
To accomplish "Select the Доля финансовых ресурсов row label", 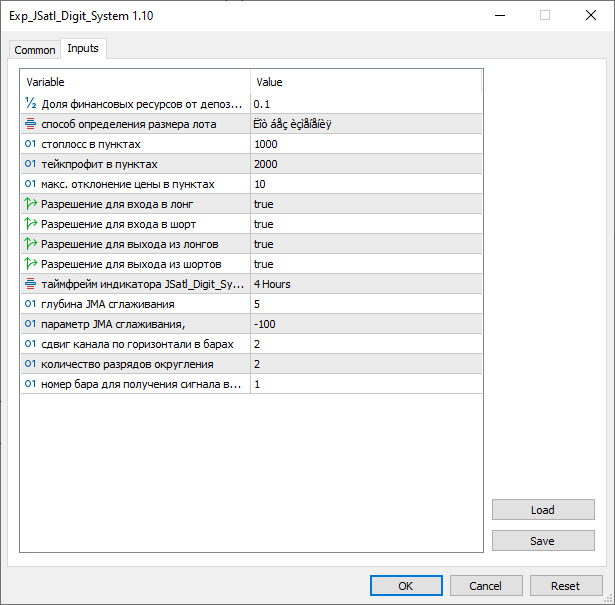I will pos(142,104).
